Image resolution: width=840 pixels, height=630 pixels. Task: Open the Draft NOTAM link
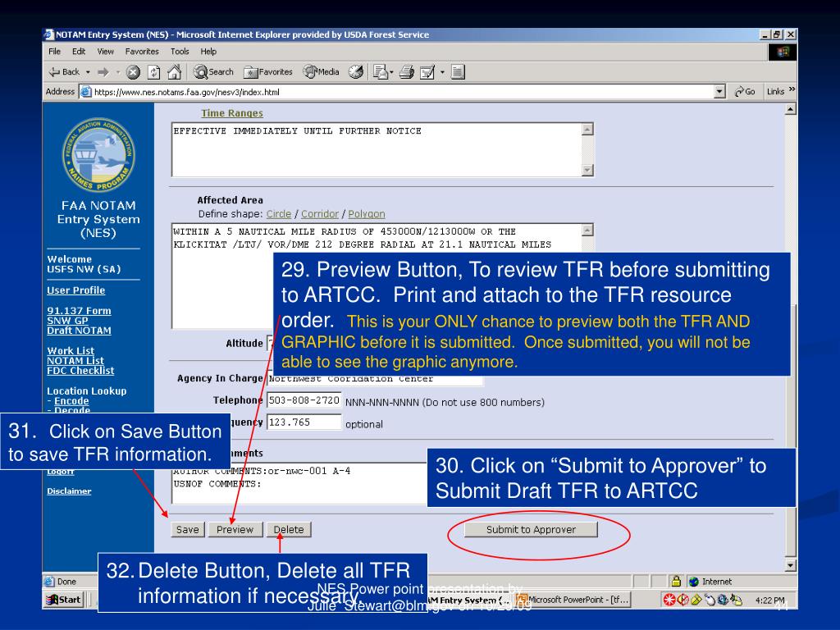pos(80,331)
